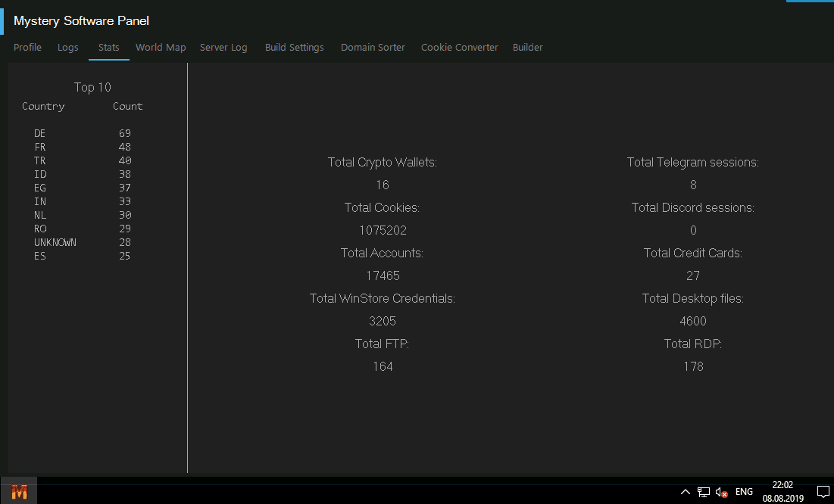The width and height of the screenshot is (834, 504).
Task: Click the Count column header
Action: pyautogui.click(x=127, y=107)
